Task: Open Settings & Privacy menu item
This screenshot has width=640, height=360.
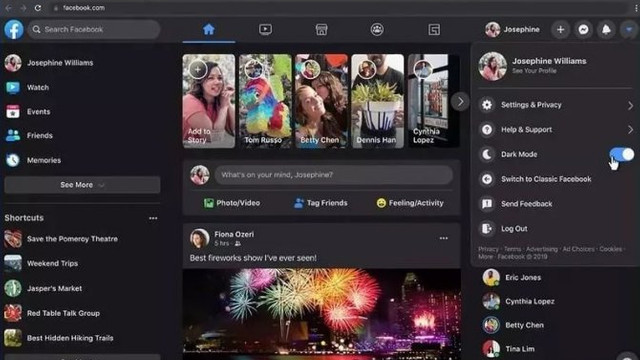Action: point(555,105)
